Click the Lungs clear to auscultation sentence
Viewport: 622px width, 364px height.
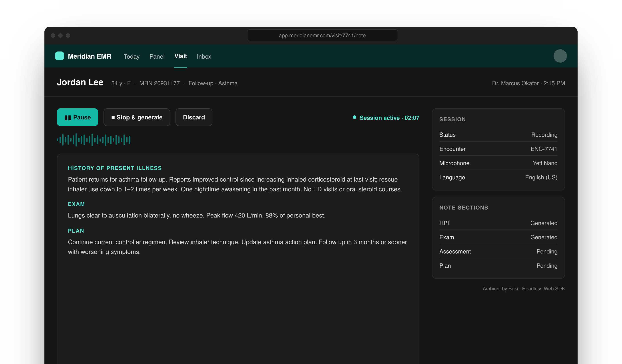(x=197, y=216)
